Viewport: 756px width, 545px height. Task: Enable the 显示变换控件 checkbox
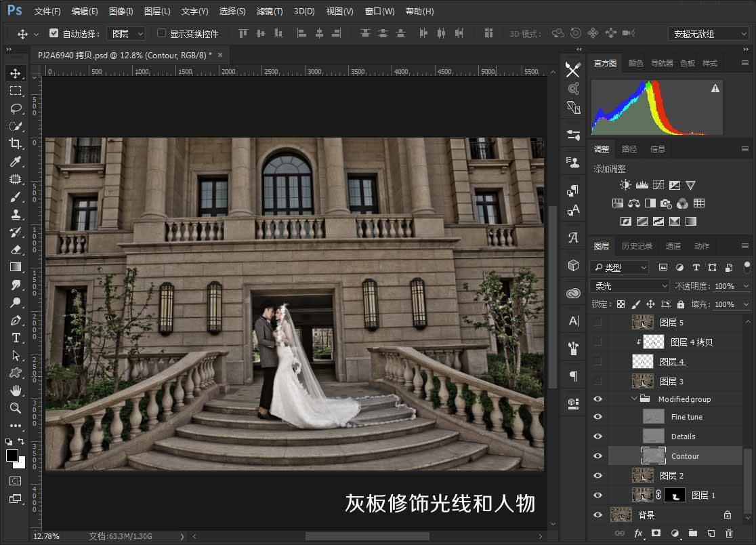coord(161,33)
